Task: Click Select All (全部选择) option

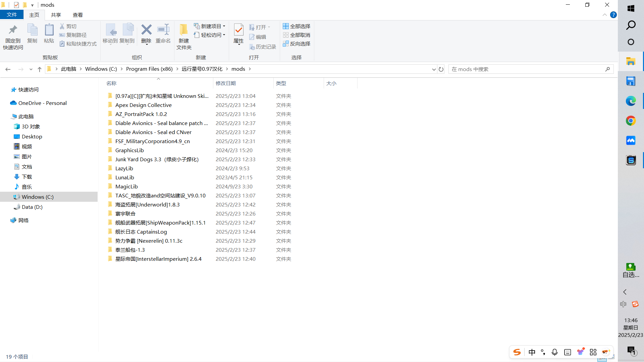Action: click(x=297, y=26)
